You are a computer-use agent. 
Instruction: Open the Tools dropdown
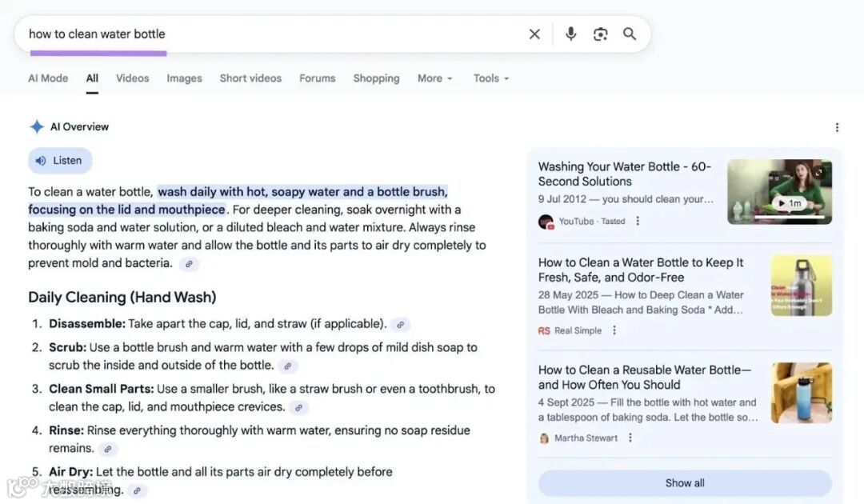[490, 78]
